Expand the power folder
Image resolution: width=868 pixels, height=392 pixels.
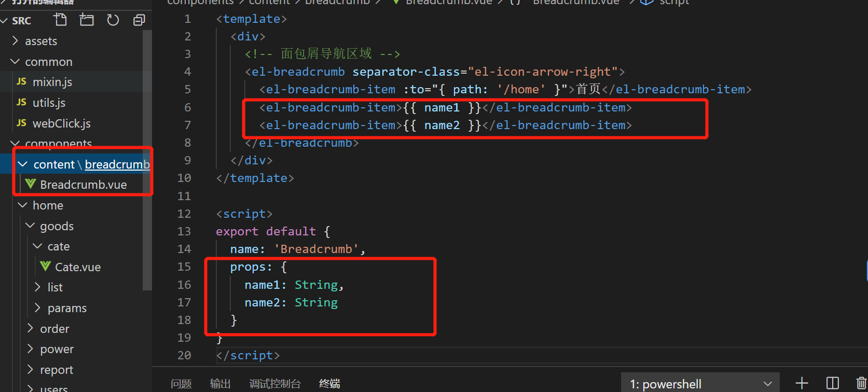coord(30,349)
